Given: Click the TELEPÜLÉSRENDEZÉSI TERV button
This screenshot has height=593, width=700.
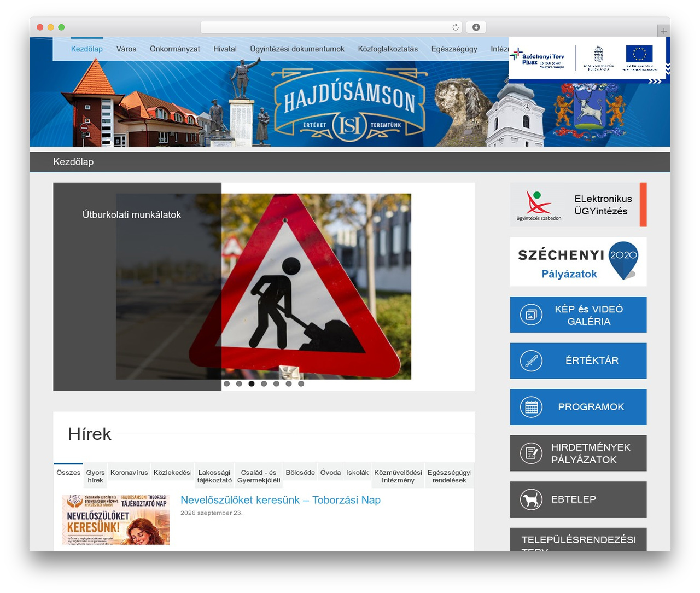Looking at the screenshot, I should (x=578, y=539).
